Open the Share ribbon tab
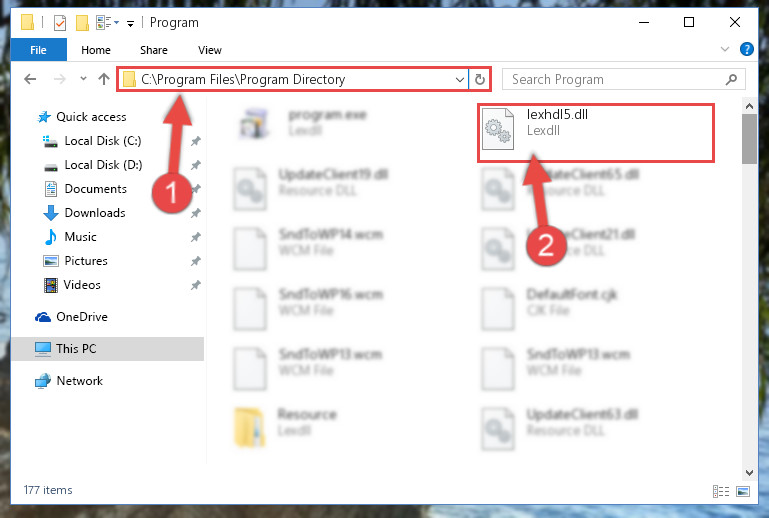The image size is (769, 518). (x=154, y=50)
